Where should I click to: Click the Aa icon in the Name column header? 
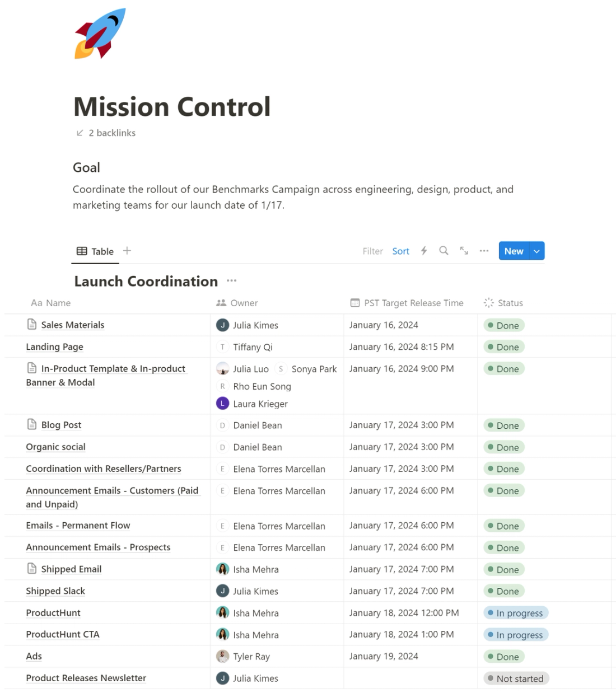[36, 303]
